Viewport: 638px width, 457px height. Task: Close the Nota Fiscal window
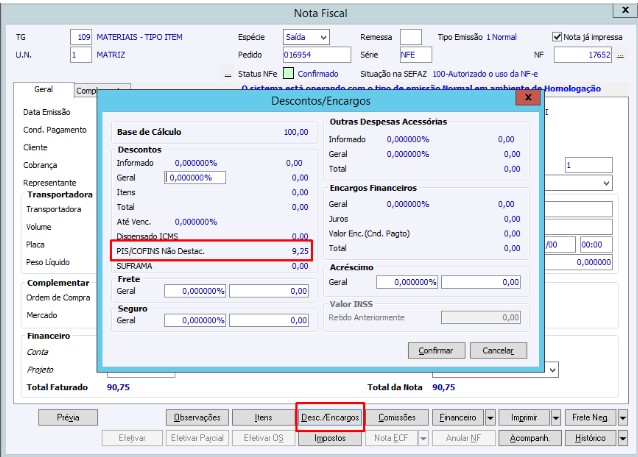[x=625, y=10]
